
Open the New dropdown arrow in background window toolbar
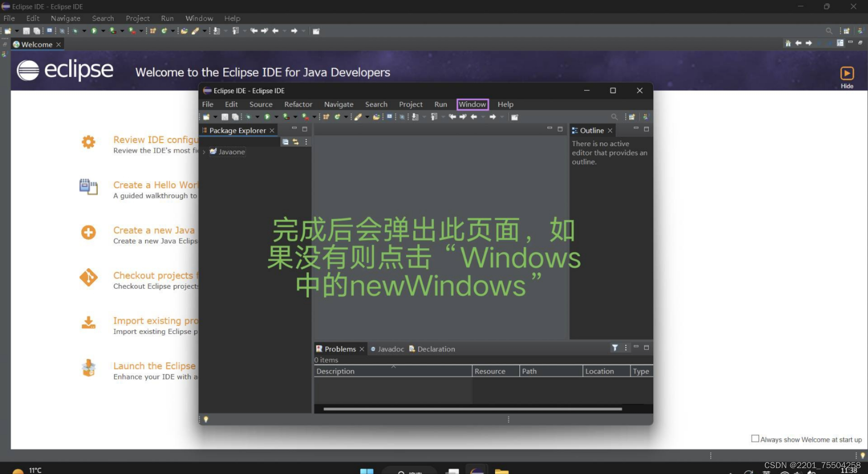click(x=17, y=31)
